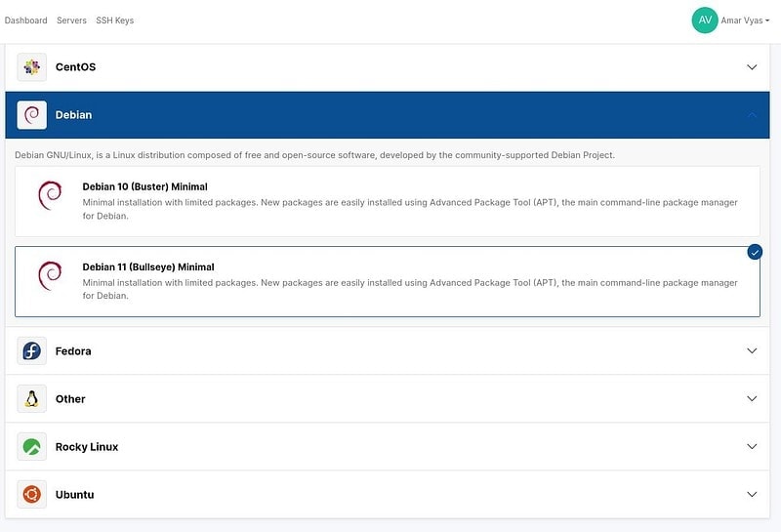Click the Debian heading in the blue bar
781x532 pixels.
[74, 114]
